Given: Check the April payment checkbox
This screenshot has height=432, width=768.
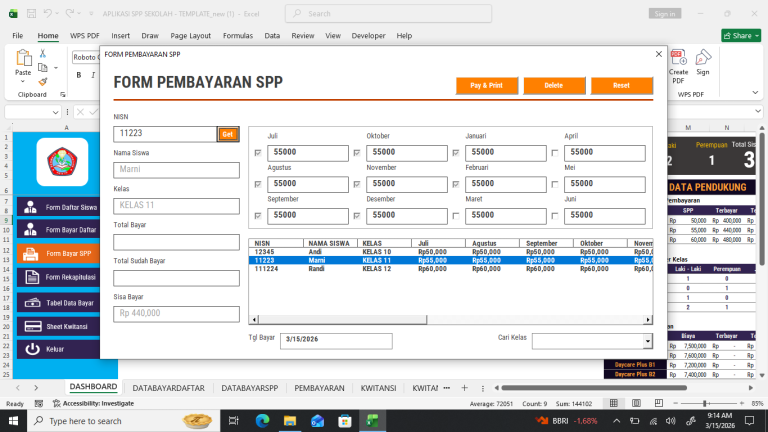Looking at the screenshot, I should click(555, 153).
